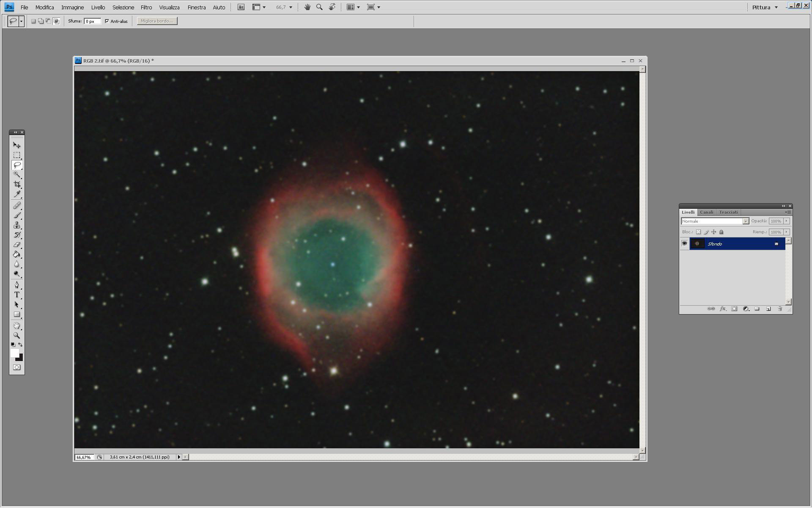The image size is (812, 508).
Task: Swap foreground and background colors
Action: coord(20,345)
